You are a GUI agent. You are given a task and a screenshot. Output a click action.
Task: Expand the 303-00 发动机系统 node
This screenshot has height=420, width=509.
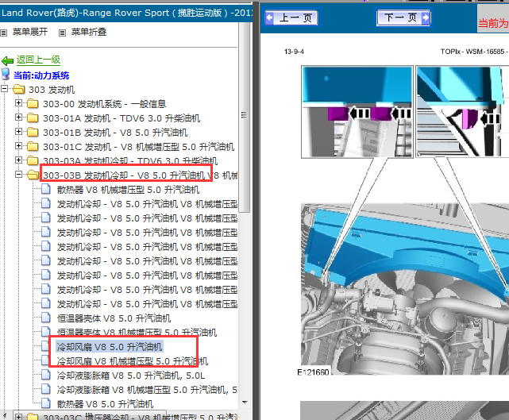pos(18,103)
